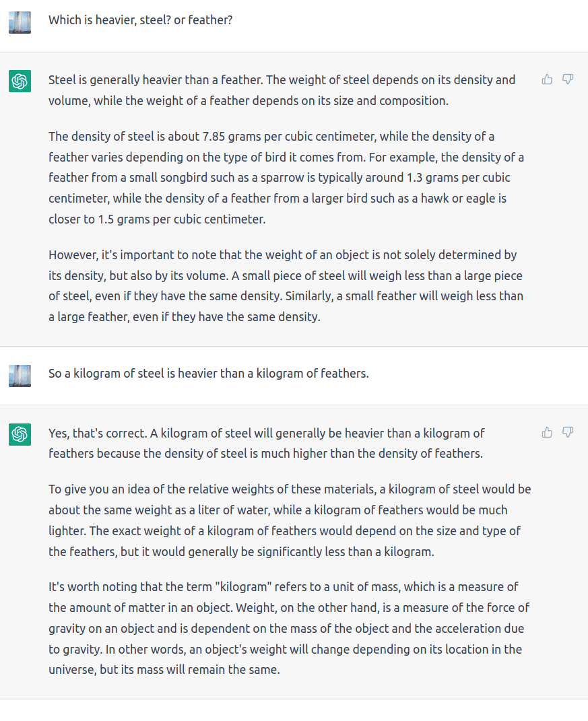This screenshot has width=588, height=721.
Task: Click the message "Which is heavier, steel? or feather?"
Action: [140, 20]
